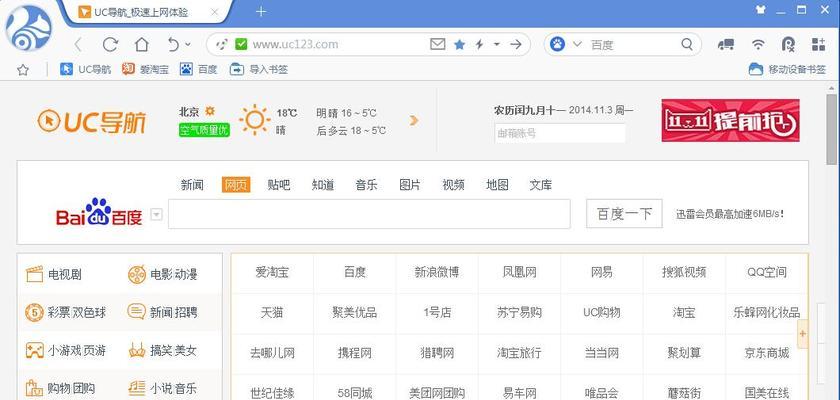
Task: Open a new tab with plus button
Action: pos(261,11)
